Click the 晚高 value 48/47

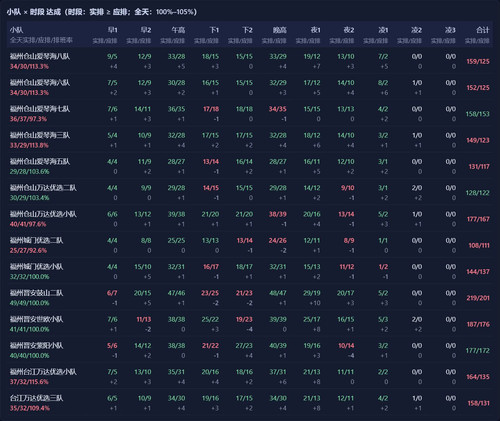click(278, 293)
